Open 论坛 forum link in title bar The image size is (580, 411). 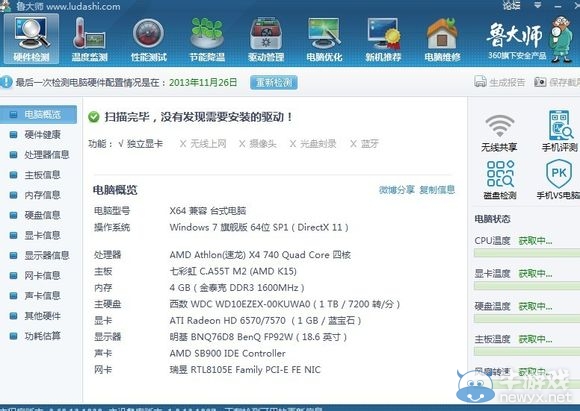click(x=512, y=5)
